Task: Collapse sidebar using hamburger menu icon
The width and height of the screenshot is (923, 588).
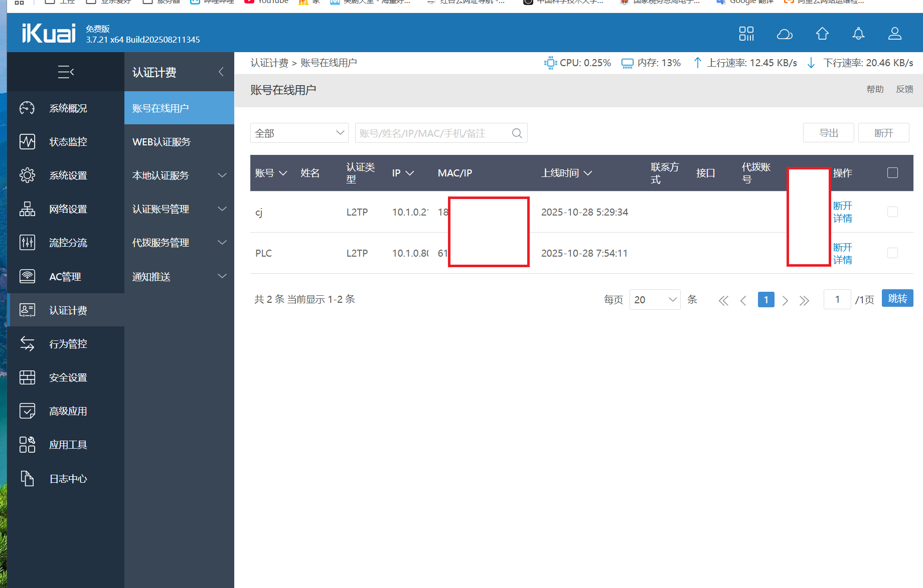Action: point(66,72)
